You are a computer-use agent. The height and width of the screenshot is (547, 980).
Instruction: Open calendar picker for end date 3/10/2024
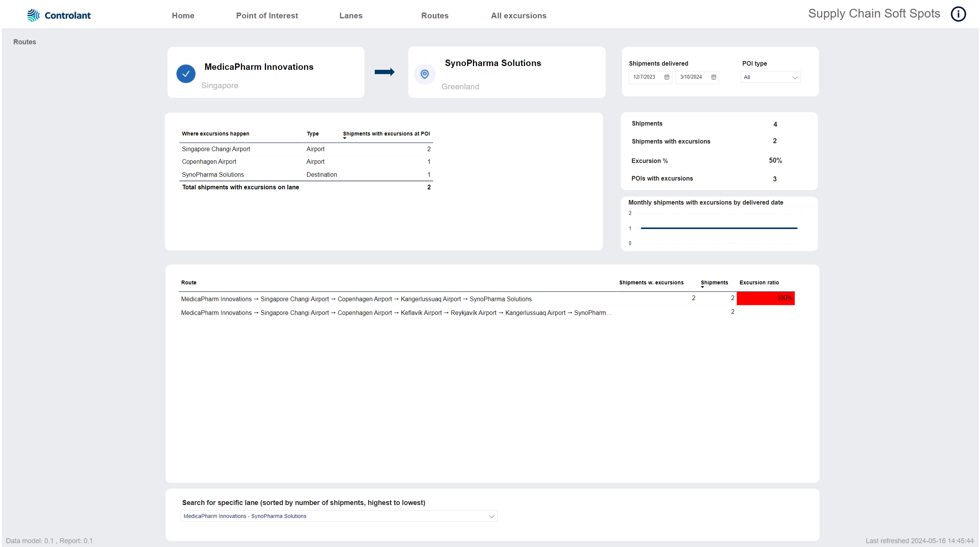point(714,77)
